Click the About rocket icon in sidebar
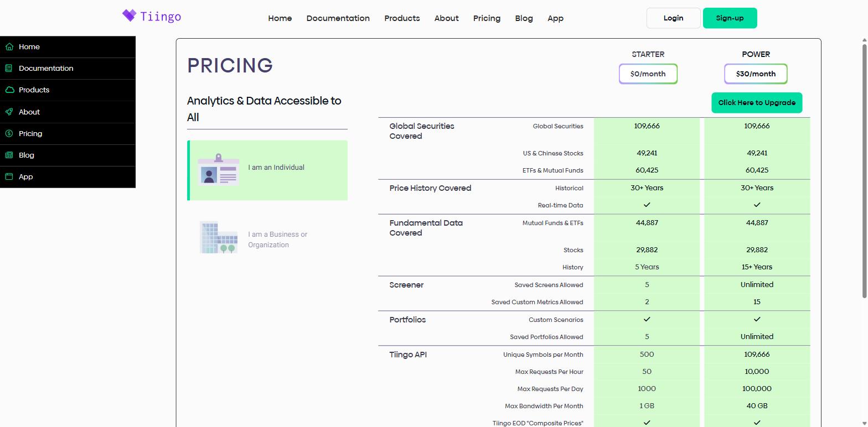The height and width of the screenshot is (427, 868). coord(9,112)
